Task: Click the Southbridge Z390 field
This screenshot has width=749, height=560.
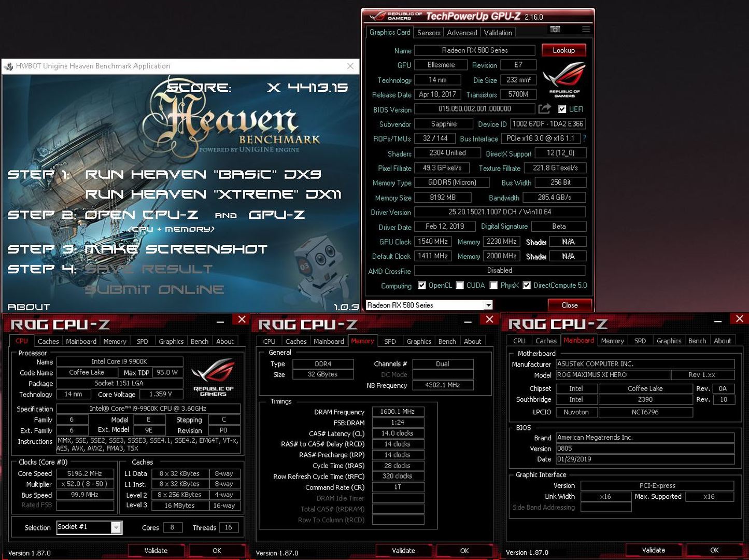Action: (x=645, y=400)
